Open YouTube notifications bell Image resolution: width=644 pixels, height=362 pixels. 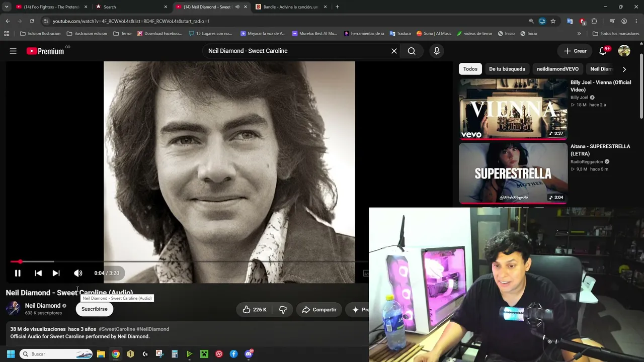603,51
